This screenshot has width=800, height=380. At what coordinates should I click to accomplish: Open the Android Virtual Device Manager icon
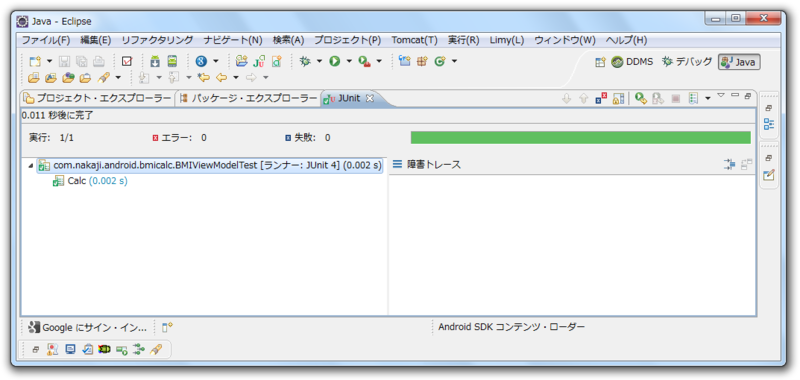(x=172, y=61)
